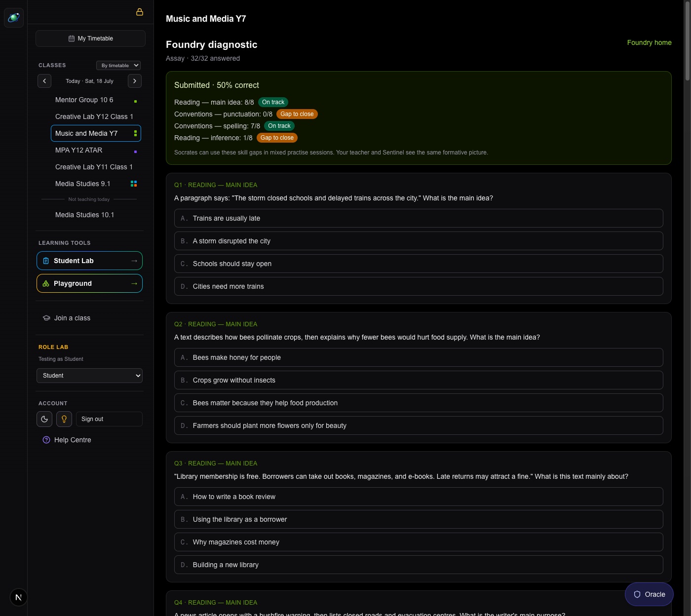Screen dimensions: 691x616
Task: Click the calendar icon on My Timetable
Action: pos(72,38)
